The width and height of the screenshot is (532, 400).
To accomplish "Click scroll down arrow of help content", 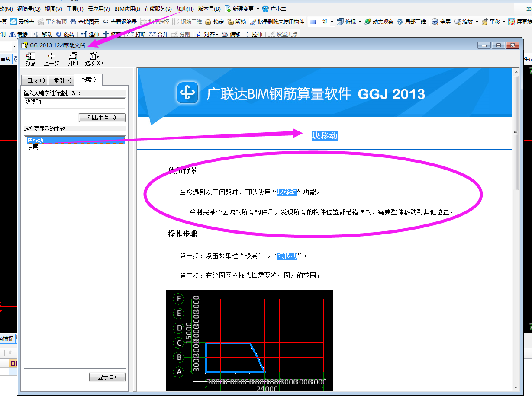I will pyautogui.click(x=516, y=388).
